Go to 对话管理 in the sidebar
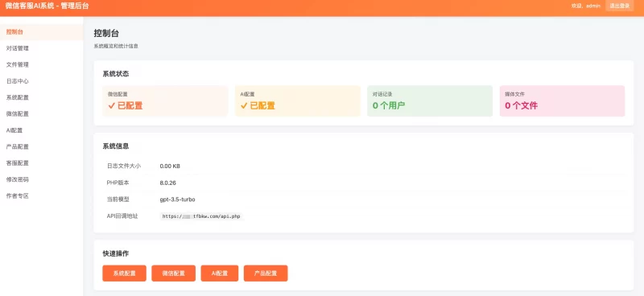The image size is (644, 296). [x=42, y=48]
